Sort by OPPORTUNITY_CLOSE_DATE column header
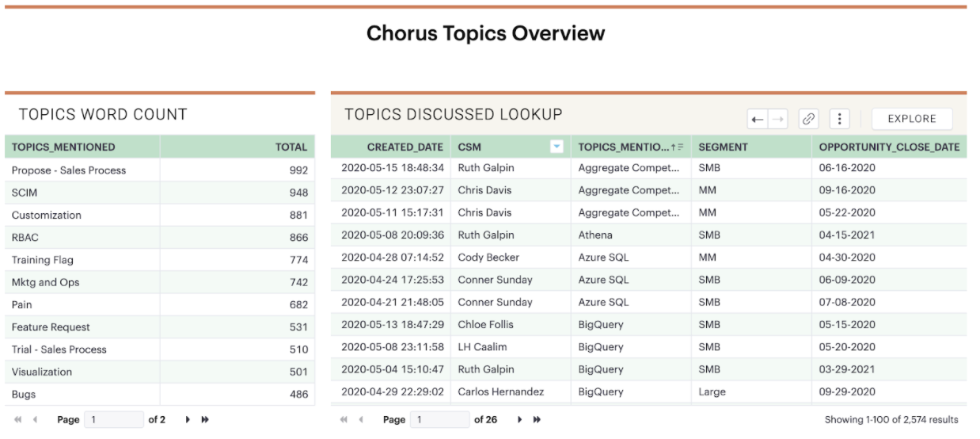Image resolution: width=980 pixels, height=439 pixels. (x=889, y=147)
